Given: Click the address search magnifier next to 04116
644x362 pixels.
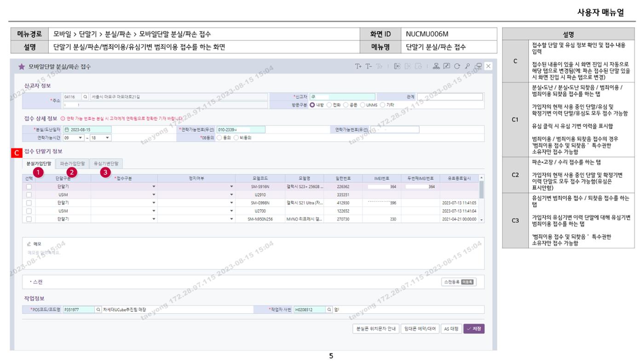Looking at the screenshot, I should 85,97.
